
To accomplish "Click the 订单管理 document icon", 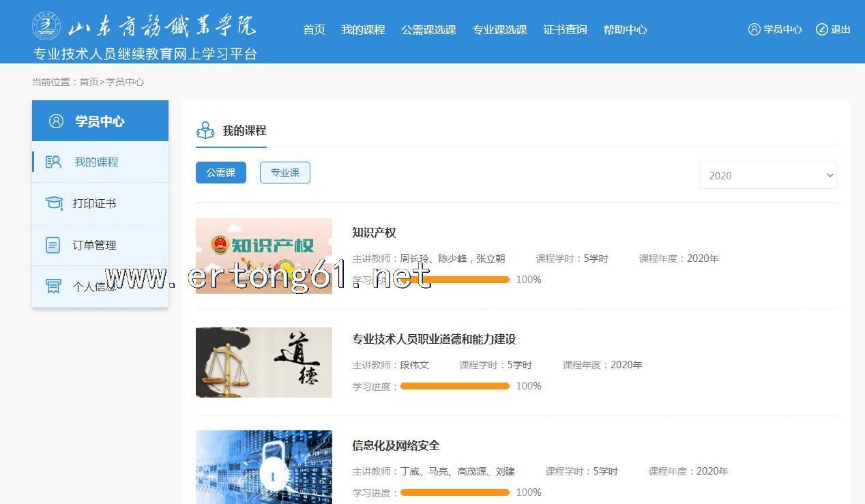I will 53,245.
